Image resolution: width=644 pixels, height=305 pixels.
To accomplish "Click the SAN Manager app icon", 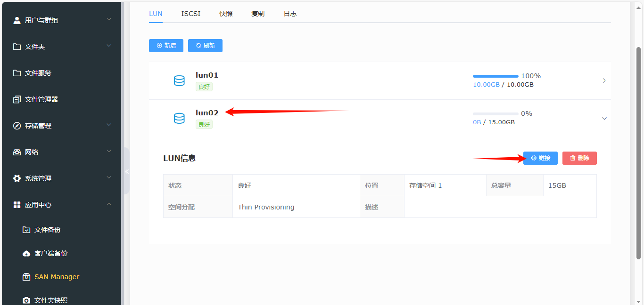I will pyautogui.click(x=27, y=276).
